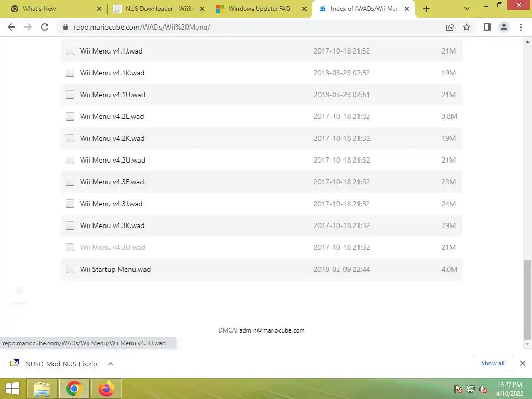The image size is (532, 399).
Task: Open the Windows Start menu
Action: pos(12,389)
